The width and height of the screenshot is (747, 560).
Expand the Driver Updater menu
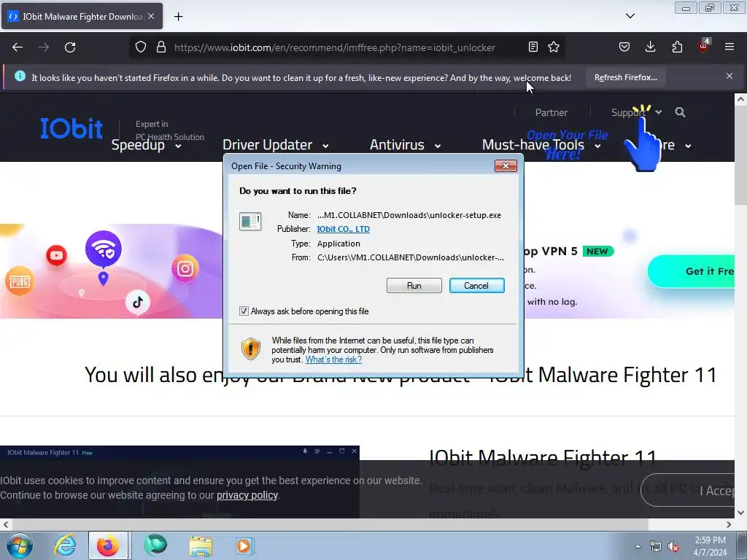tap(275, 145)
